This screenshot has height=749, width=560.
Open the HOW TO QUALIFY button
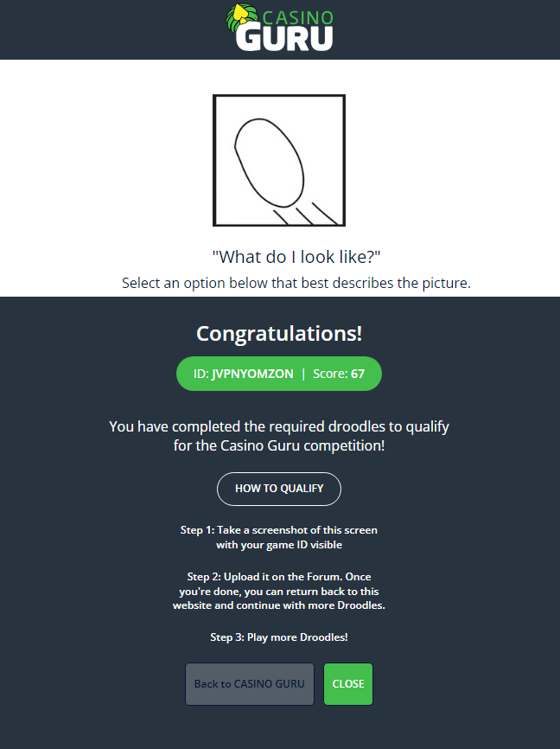pos(279,489)
